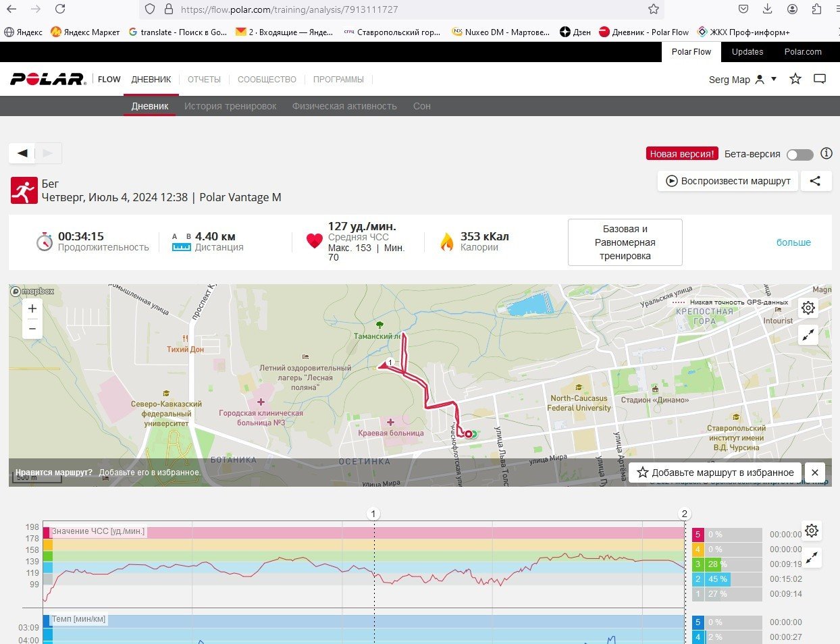Expand the map to fullscreen

click(x=808, y=335)
